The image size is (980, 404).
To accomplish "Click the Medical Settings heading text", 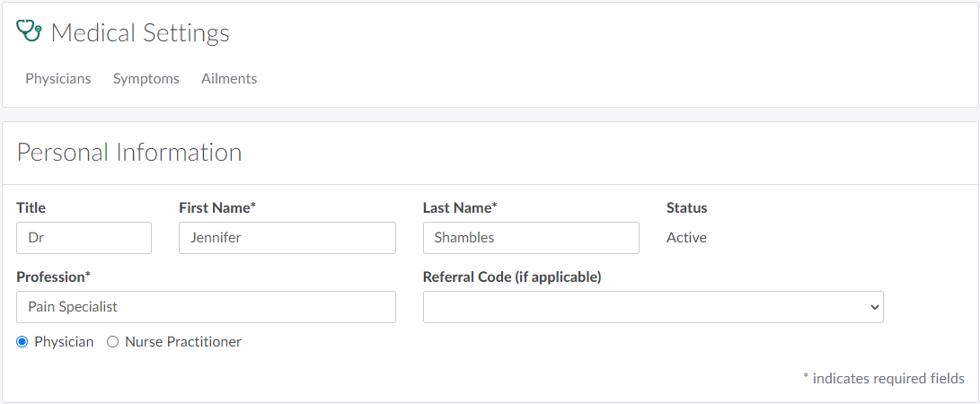I will tap(140, 33).
